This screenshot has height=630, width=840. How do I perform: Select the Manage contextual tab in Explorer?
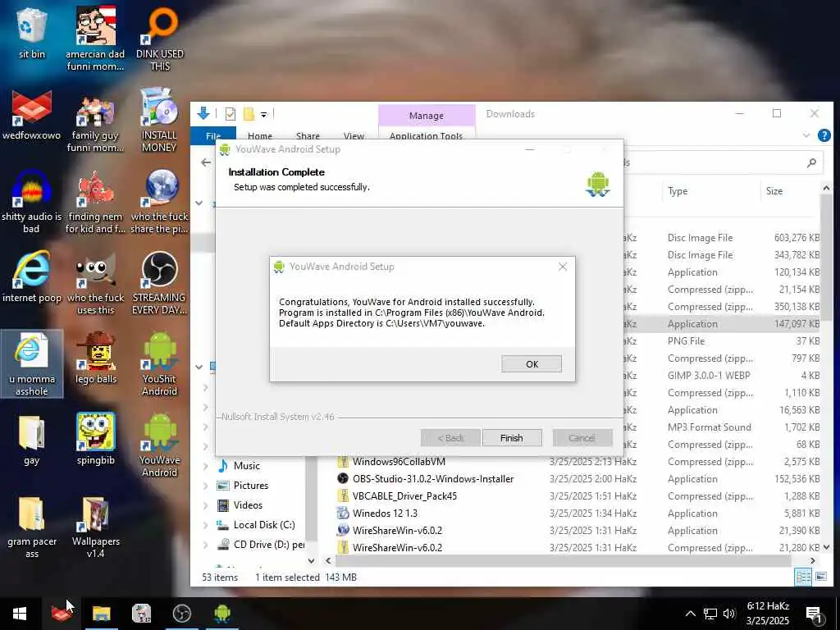[x=427, y=116]
